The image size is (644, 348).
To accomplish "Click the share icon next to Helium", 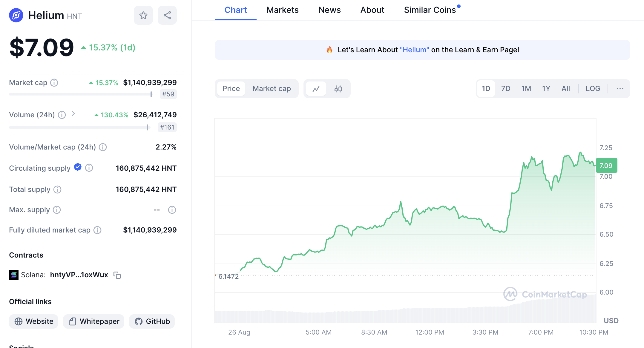I will coord(167,15).
